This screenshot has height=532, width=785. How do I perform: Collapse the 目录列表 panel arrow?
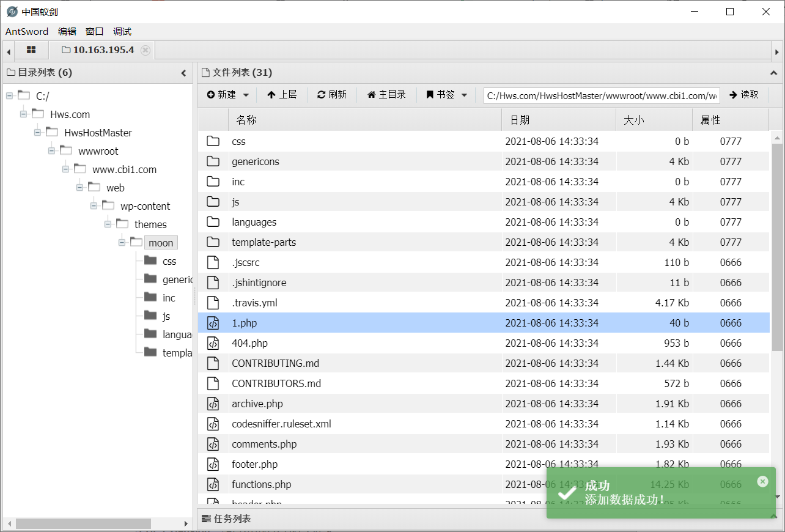(183, 73)
